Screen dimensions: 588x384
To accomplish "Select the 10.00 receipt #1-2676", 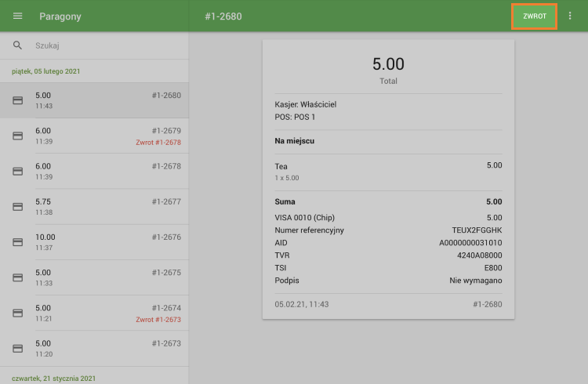I will tap(102, 242).
